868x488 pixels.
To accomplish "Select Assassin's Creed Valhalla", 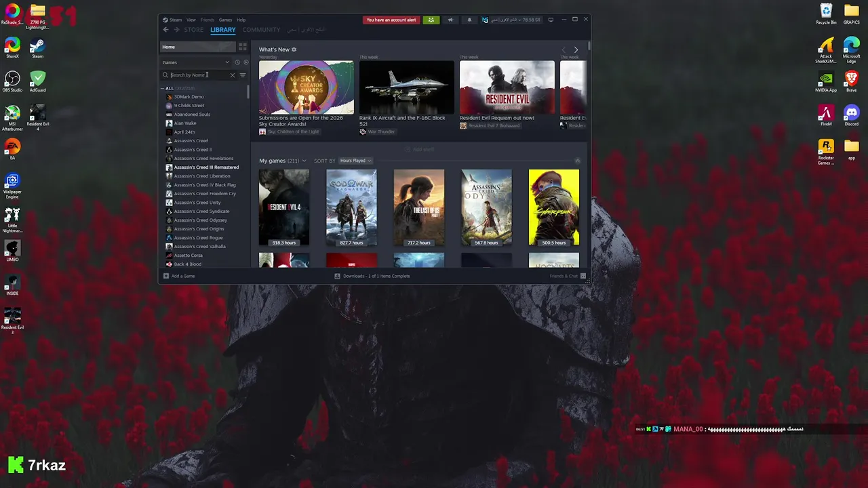I will 199,247.
